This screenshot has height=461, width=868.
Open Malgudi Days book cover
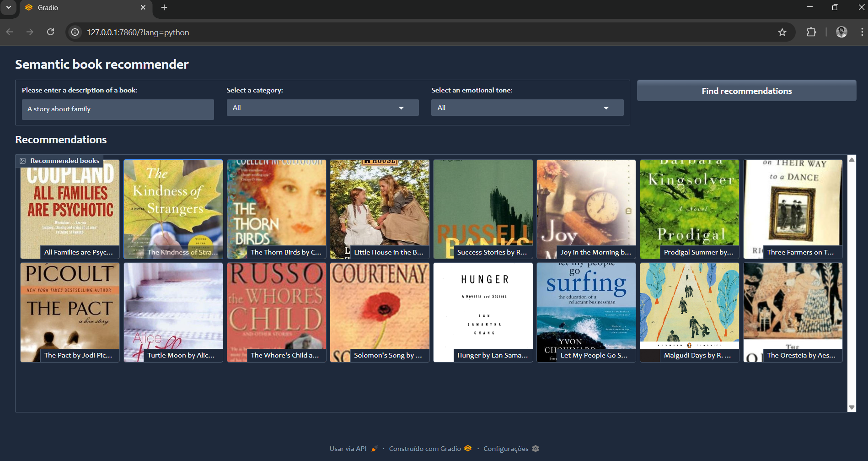690,312
